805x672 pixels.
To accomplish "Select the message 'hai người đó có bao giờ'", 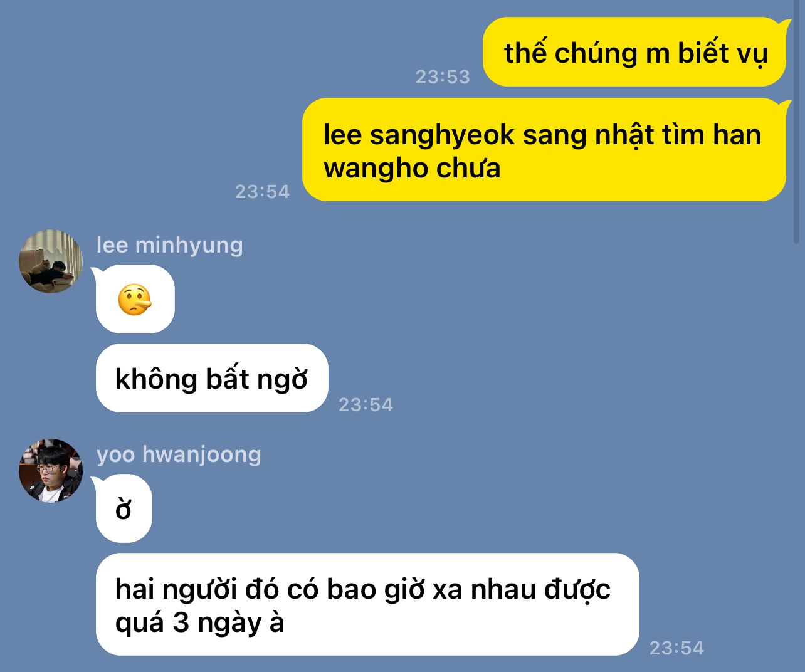I will (367, 604).
